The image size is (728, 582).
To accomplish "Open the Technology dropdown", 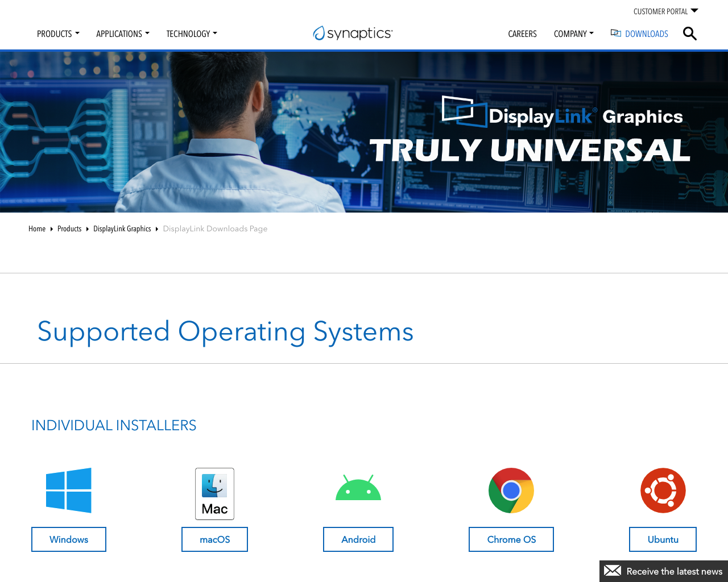I will [x=192, y=34].
